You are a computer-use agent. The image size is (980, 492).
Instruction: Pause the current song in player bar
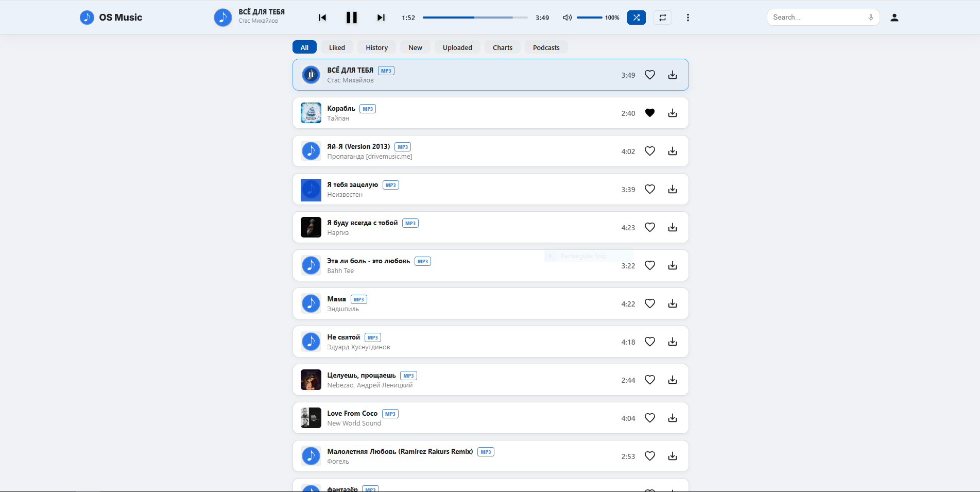coord(352,18)
